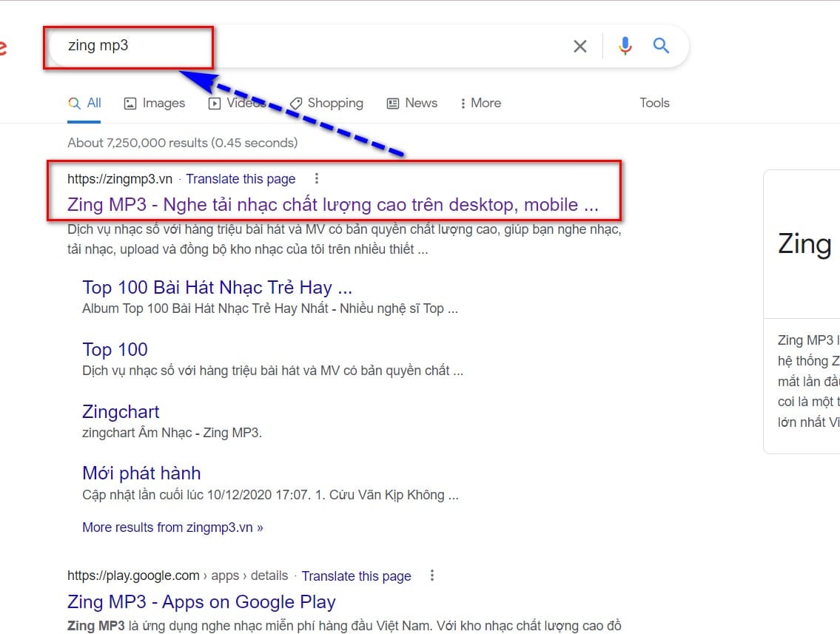The image size is (840, 634).
Task: Open the Tools search options
Action: click(x=654, y=103)
